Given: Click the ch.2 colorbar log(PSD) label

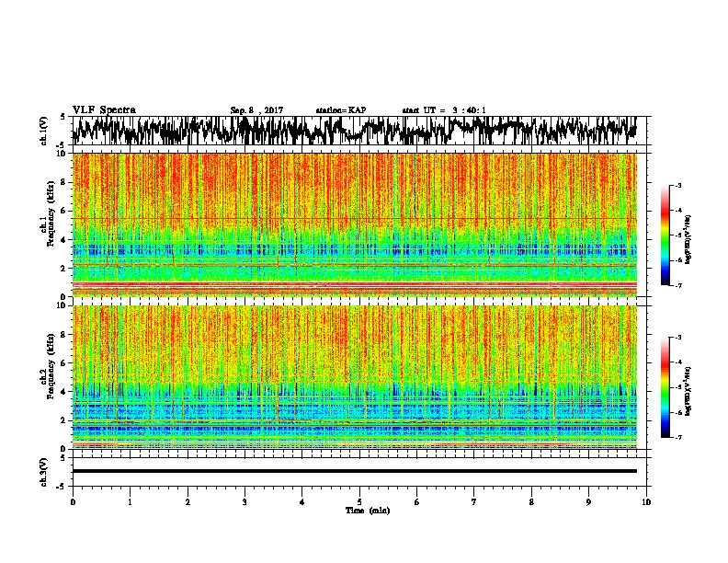Looking at the screenshot, I should click(688, 391).
